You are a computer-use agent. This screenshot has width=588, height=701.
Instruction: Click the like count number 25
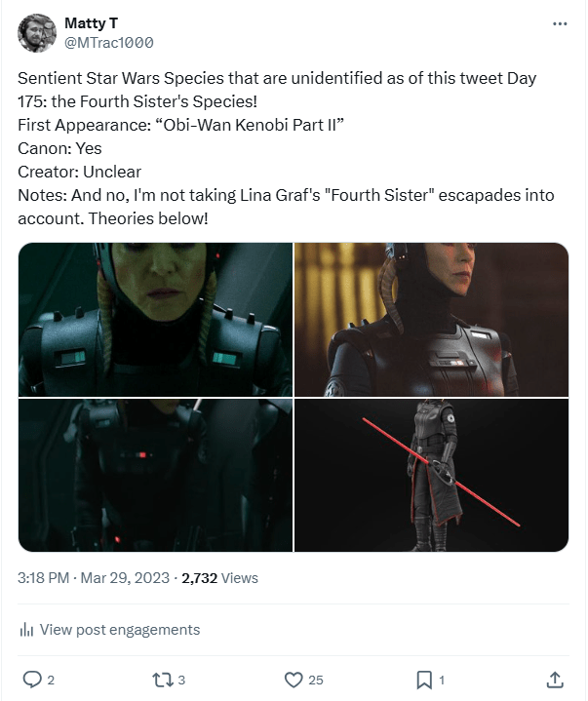tap(315, 681)
